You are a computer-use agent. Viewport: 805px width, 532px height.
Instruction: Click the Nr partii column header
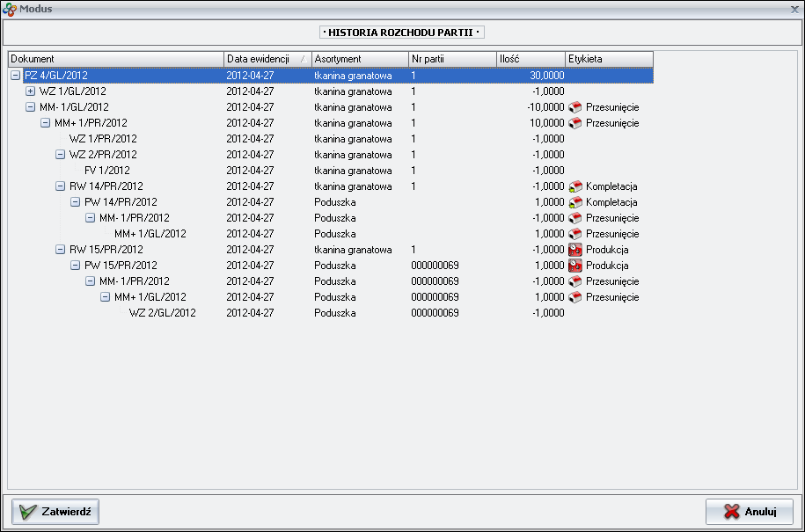click(x=451, y=59)
